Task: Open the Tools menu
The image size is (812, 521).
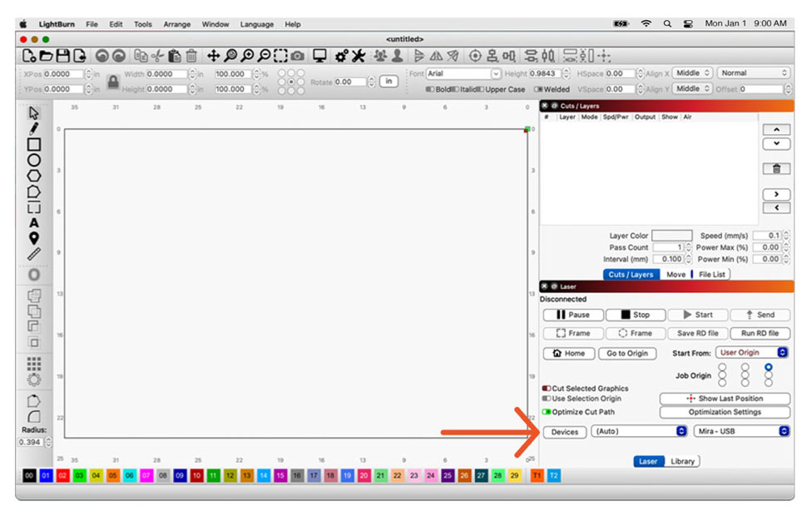Action: (x=143, y=24)
